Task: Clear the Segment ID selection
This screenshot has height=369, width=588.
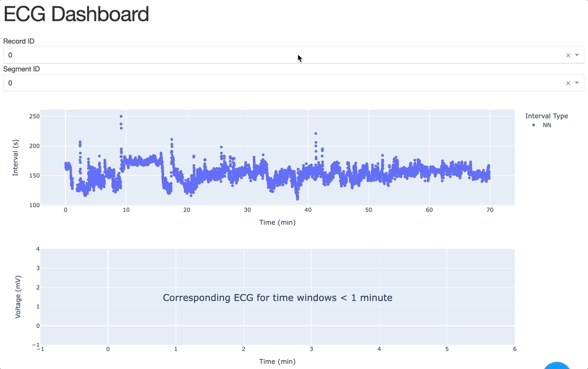Action: coord(568,83)
